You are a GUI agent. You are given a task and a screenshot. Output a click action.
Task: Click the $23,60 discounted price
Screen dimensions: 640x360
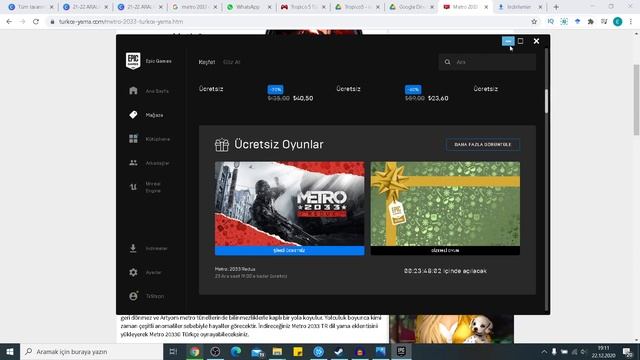pyautogui.click(x=438, y=98)
